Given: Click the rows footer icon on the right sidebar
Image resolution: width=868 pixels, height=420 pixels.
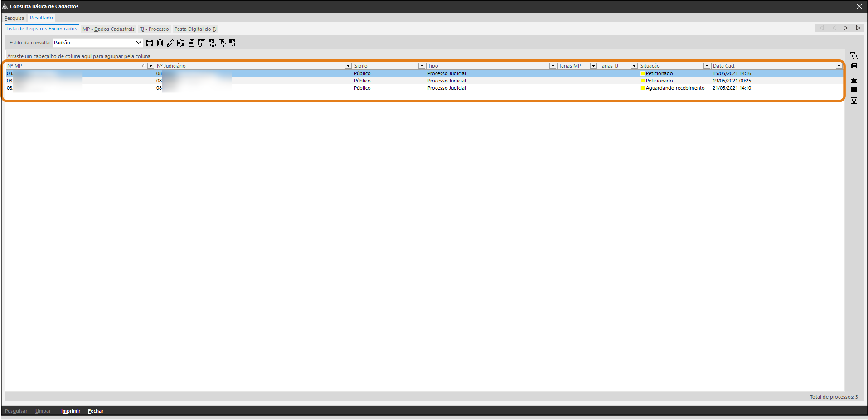Looking at the screenshot, I should click(854, 90).
